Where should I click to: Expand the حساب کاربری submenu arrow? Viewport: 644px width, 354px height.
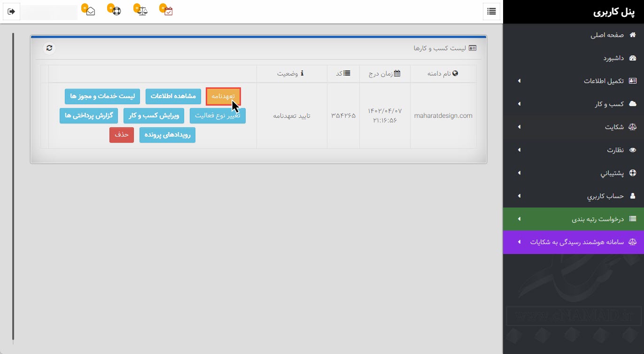(519, 196)
